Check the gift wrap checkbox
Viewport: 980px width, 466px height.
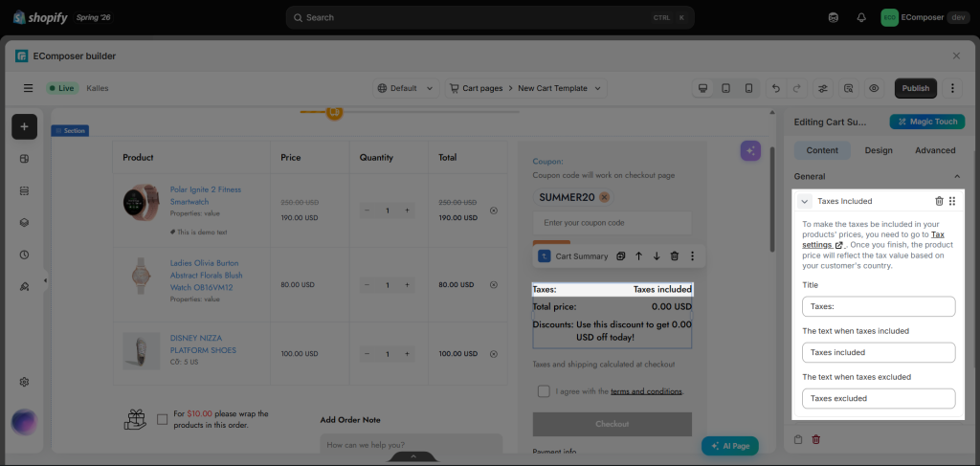163,419
